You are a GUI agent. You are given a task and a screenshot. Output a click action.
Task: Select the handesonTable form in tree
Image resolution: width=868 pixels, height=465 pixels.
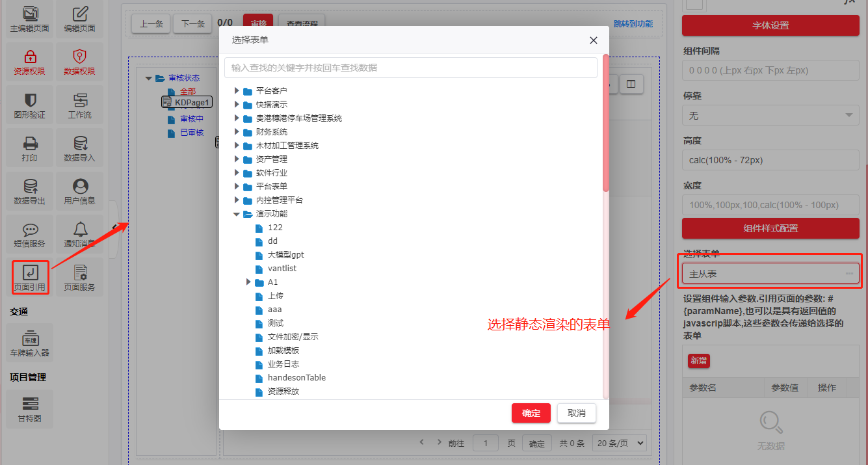point(296,378)
